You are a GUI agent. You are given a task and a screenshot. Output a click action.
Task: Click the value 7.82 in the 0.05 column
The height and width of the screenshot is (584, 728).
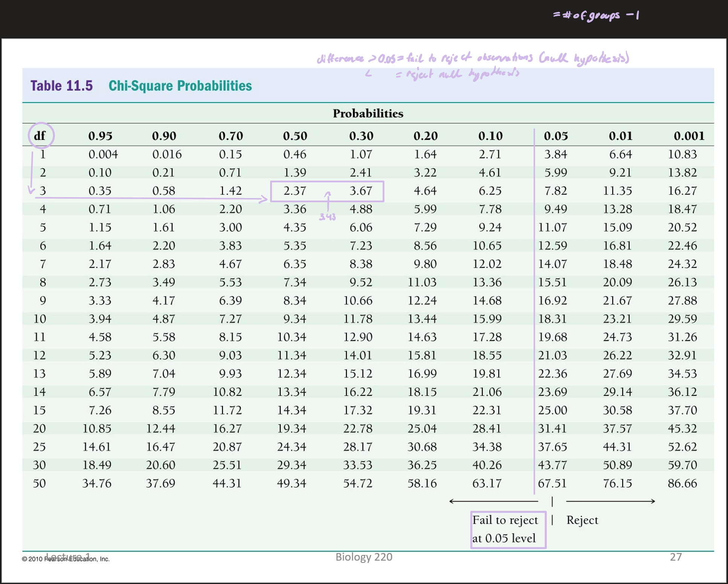pyautogui.click(x=555, y=191)
